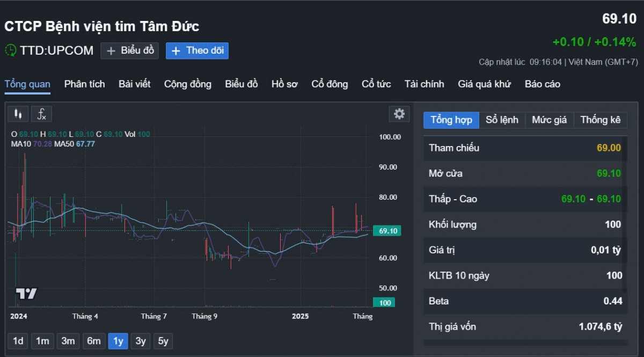Click the 69.10 price label on axis
644x357 pixels.
click(x=387, y=231)
